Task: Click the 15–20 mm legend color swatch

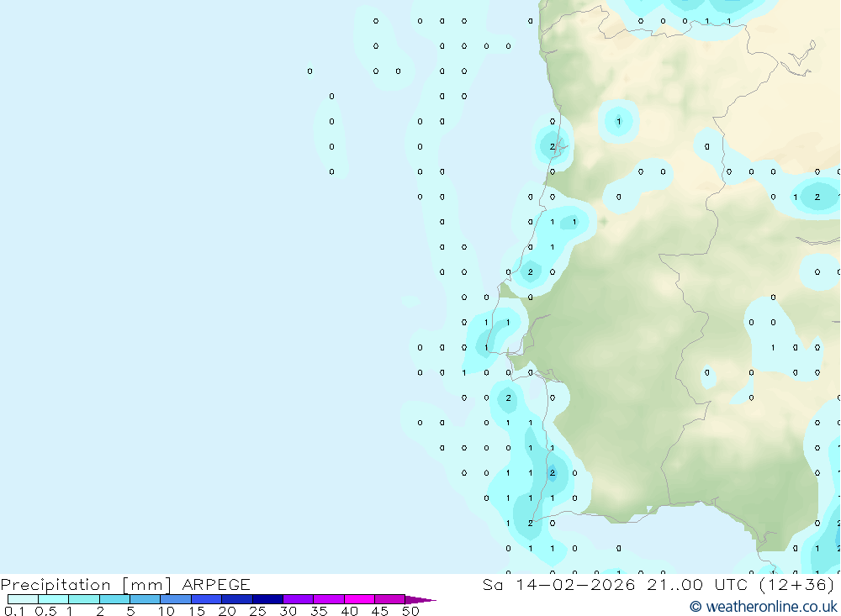Action: [207, 599]
